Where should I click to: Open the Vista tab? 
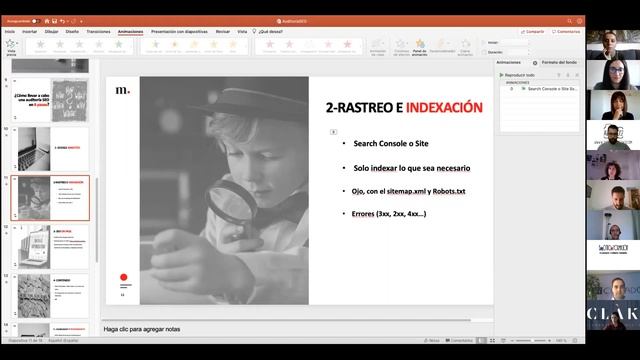pyautogui.click(x=242, y=31)
